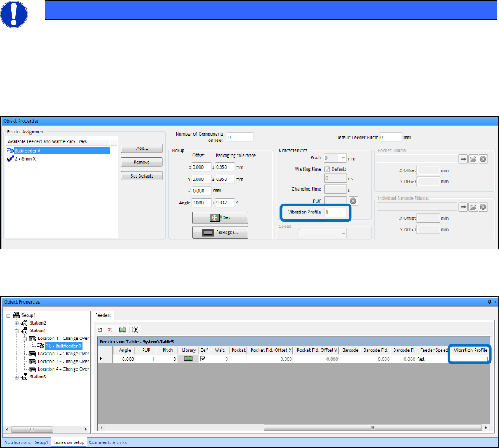This screenshot has height=448, width=499.
Task: Open the green Library cell icon in table
Action: (x=188, y=359)
